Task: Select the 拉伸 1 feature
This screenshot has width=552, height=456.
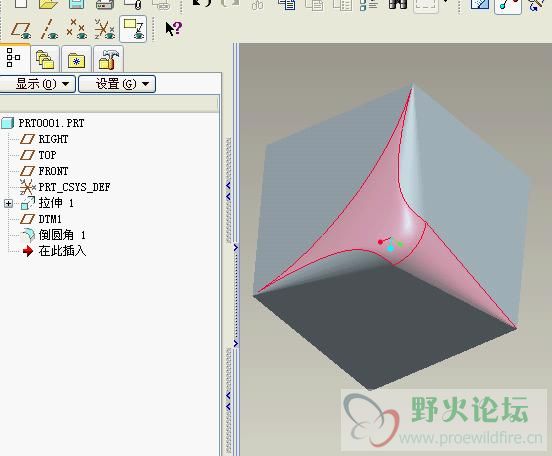Action: (x=56, y=203)
